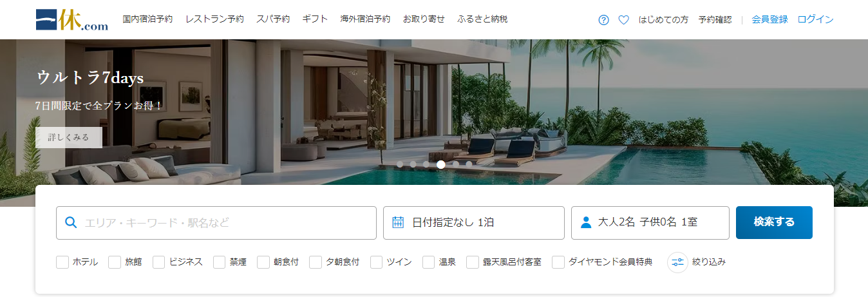Open favorites with the heart icon

623,19
